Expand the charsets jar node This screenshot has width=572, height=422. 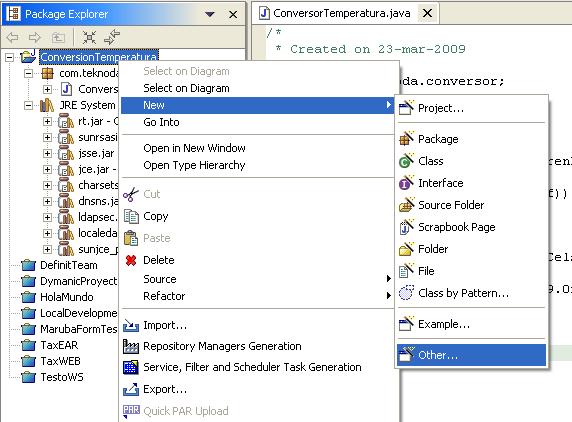point(47,185)
